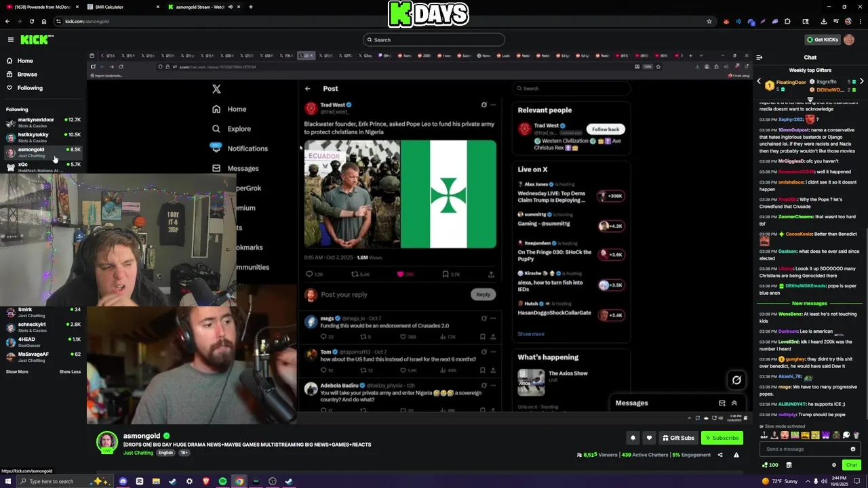Open schneckyirl channel in sidebar
The height and width of the screenshot is (488, 868).
pos(43,327)
